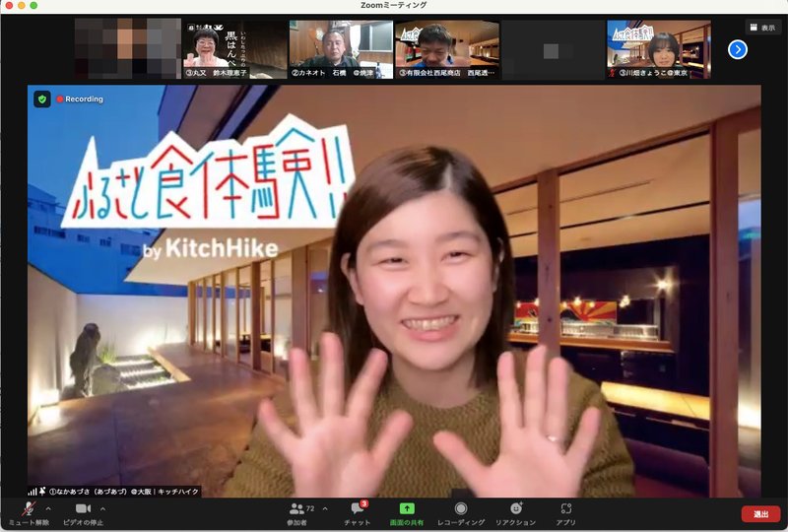The image size is (788, 532).
Task: Enter full screen with green button
Action: tap(33, 5)
